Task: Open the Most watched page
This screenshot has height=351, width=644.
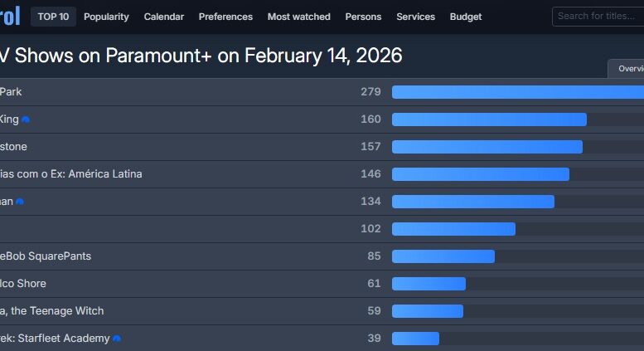Action: click(x=298, y=17)
